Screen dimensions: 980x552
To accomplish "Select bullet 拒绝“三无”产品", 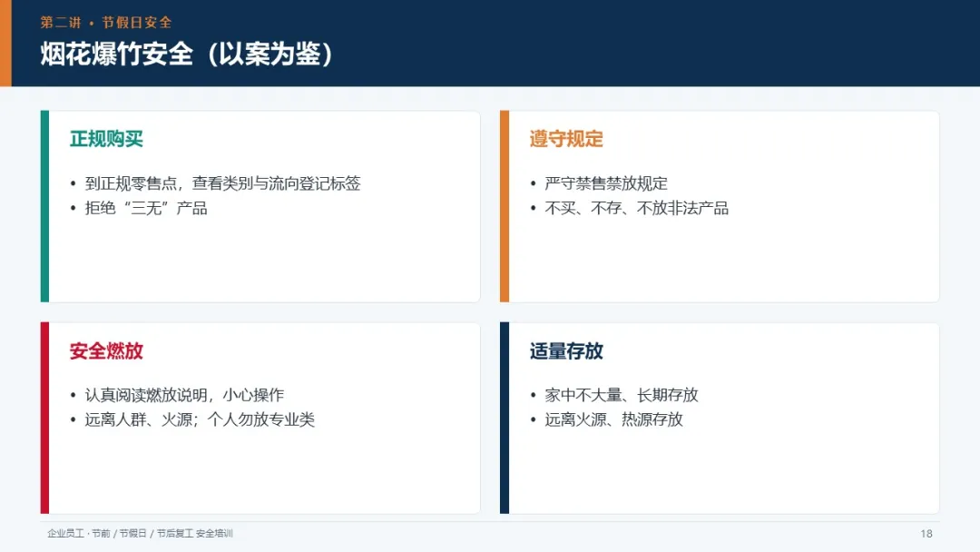I will tap(146, 208).
